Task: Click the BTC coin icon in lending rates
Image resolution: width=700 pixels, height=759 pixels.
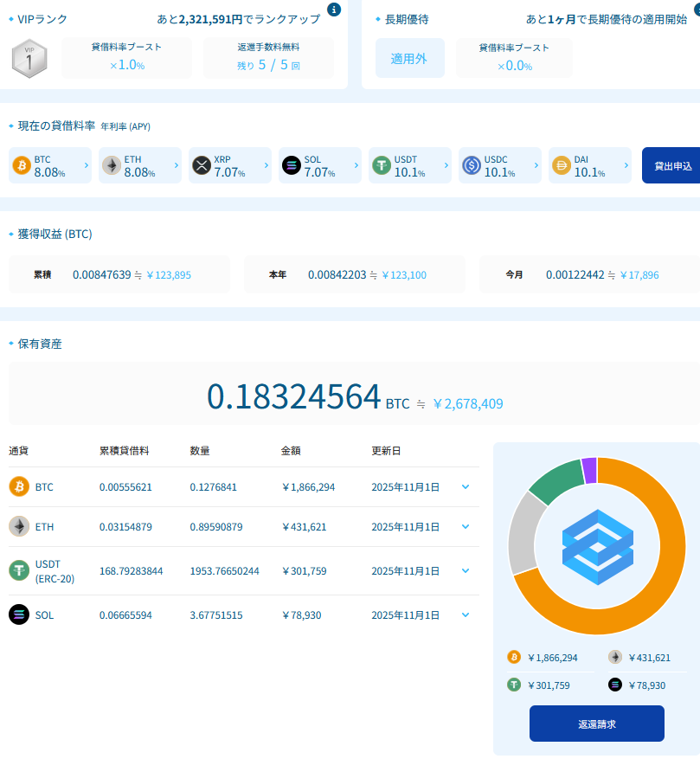Action: pyautogui.click(x=21, y=165)
